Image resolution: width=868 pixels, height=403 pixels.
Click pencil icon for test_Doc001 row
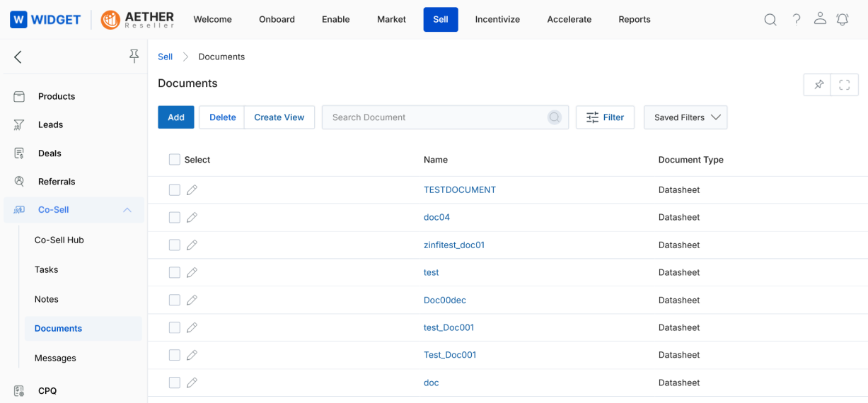(192, 327)
